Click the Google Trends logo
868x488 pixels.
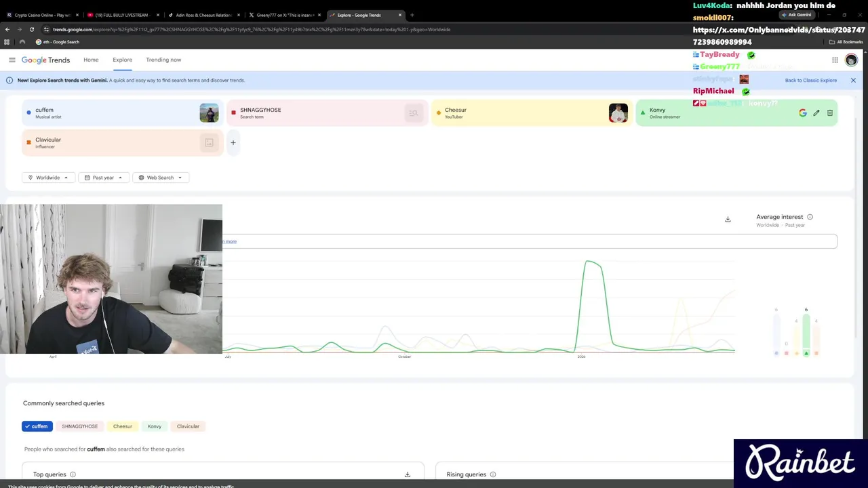(x=45, y=60)
